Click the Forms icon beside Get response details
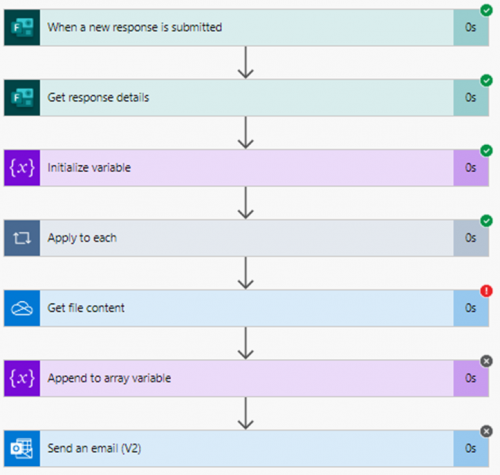 [22, 98]
